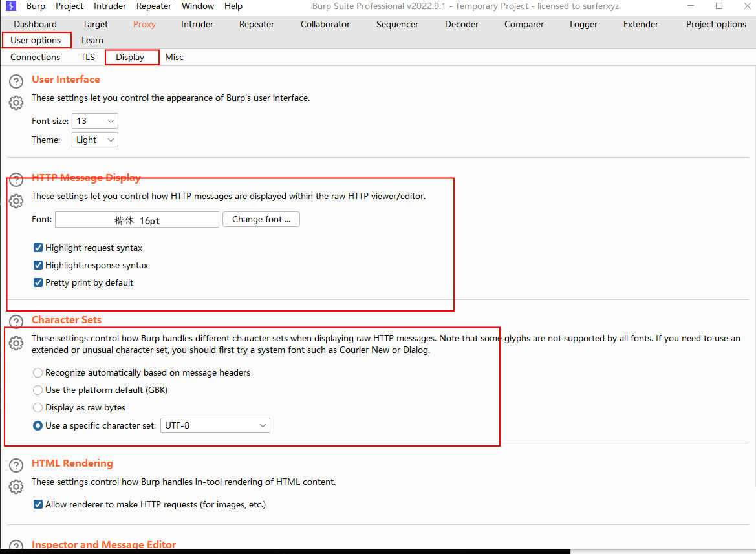The width and height of the screenshot is (756, 554).
Task: Switch to the Dashboard tab
Action: pyautogui.click(x=35, y=24)
